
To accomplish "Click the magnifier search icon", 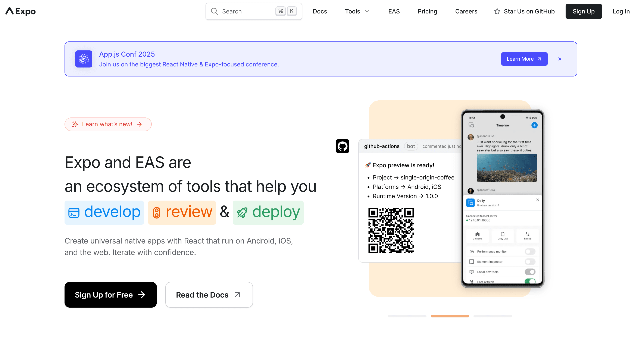I will point(214,11).
